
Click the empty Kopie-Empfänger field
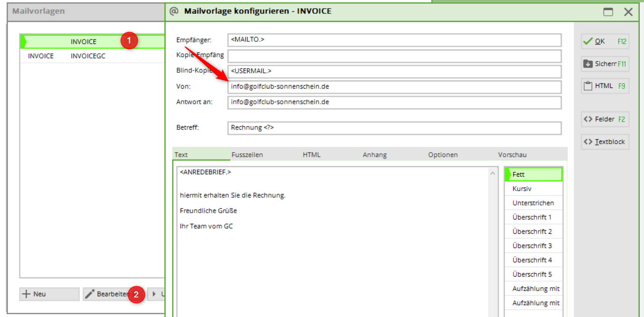[x=394, y=56]
